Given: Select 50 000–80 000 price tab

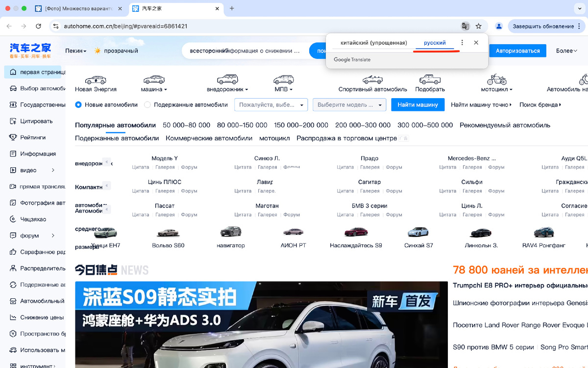Looking at the screenshot, I should (x=187, y=125).
